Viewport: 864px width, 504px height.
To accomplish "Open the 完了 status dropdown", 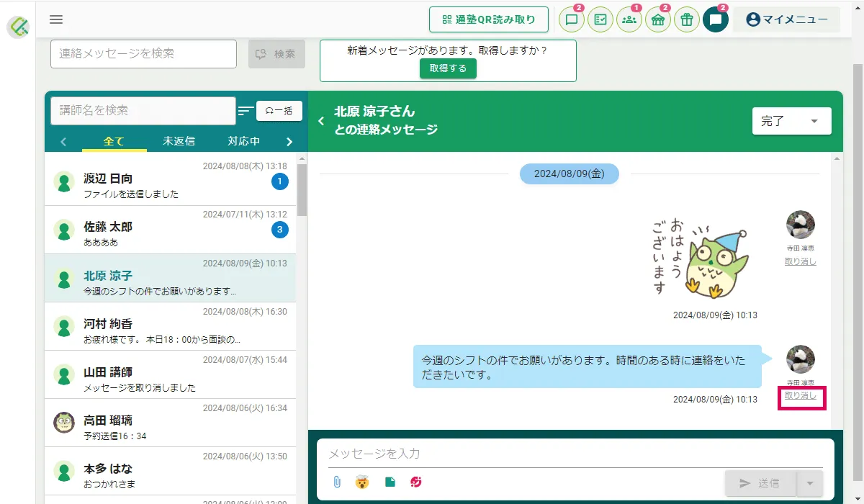I will pos(791,121).
